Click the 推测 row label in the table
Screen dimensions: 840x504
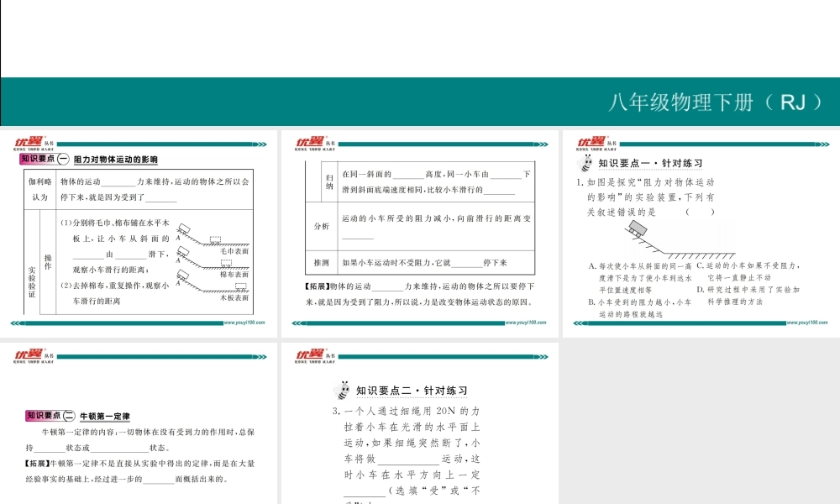[x=322, y=262]
